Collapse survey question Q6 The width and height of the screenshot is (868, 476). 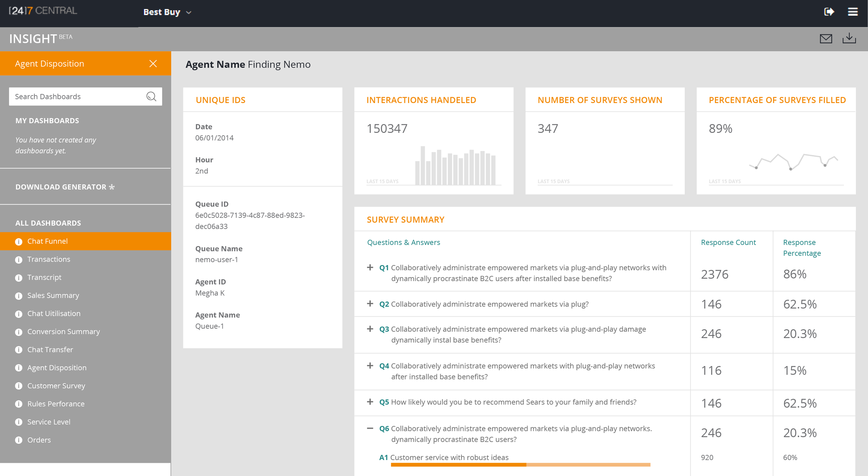click(x=370, y=428)
